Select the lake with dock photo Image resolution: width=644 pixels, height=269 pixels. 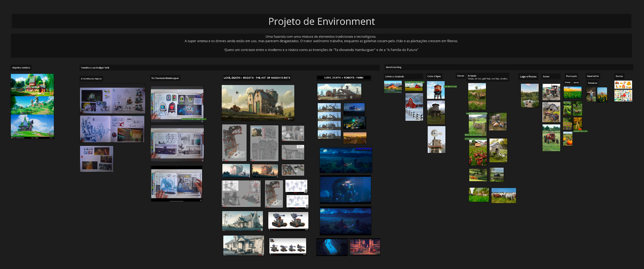[529, 96]
